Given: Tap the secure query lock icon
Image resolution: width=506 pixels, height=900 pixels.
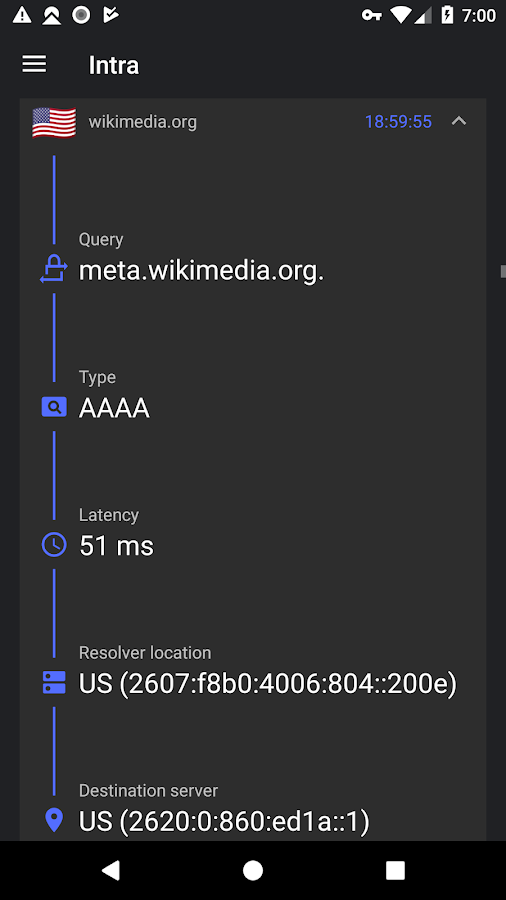Looking at the screenshot, I should pos(54,269).
